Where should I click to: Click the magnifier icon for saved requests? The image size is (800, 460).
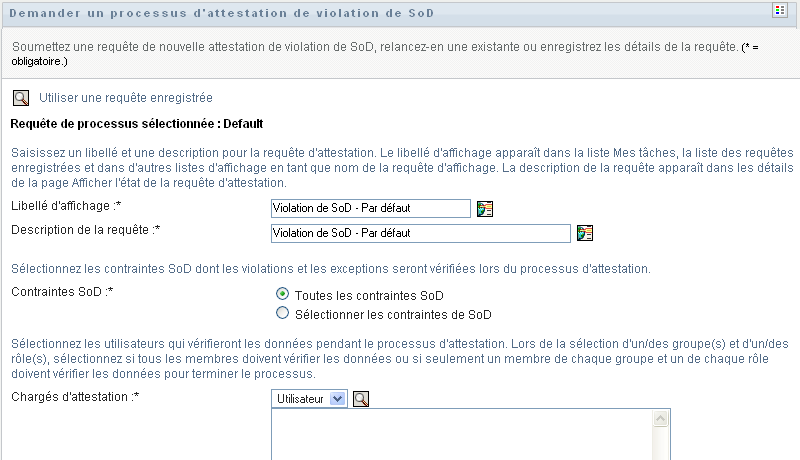click(20, 98)
